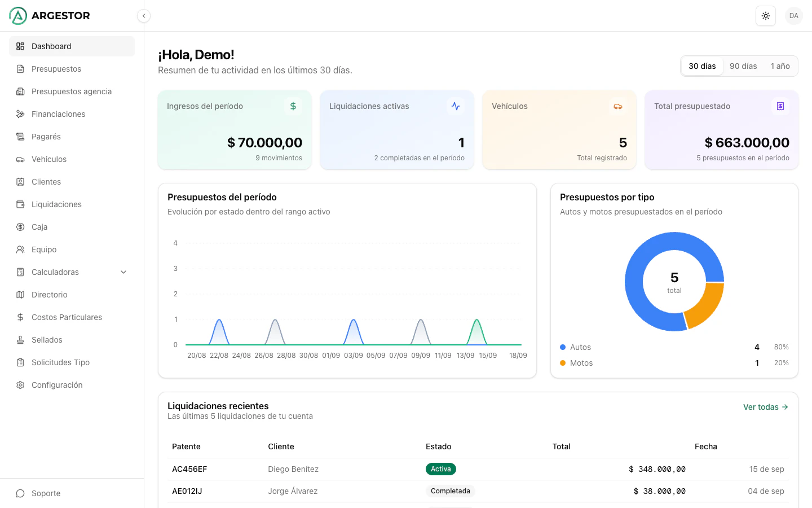The width and height of the screenshot is (812, 508).
Task: Click the Vehículos car icon in sidebar
Action: [x=20, y=159]
